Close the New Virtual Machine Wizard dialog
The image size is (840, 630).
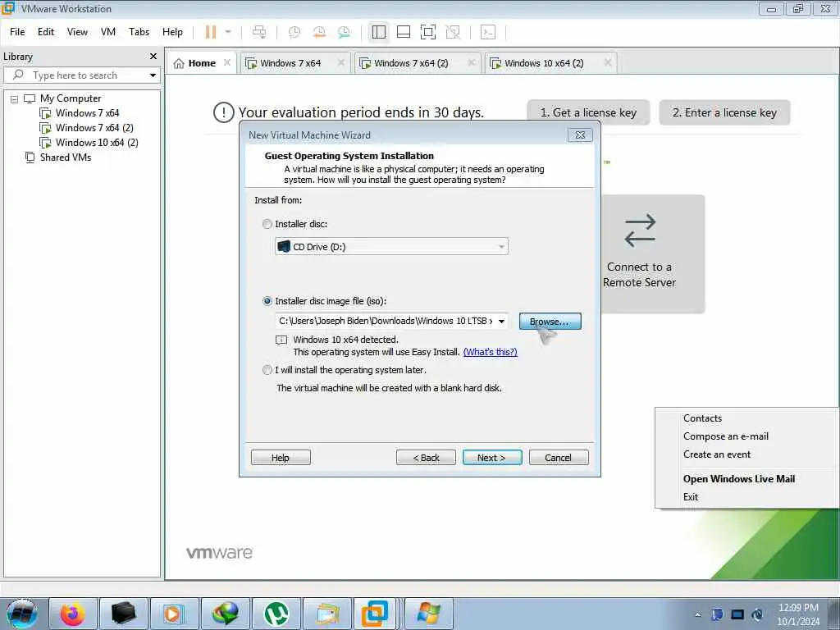click(x=580, y=135)
